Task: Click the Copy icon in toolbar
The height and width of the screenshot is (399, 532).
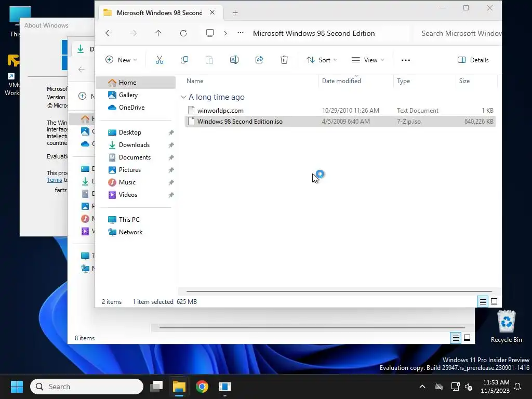Action: pyautogui.click(x=184, y=60)
